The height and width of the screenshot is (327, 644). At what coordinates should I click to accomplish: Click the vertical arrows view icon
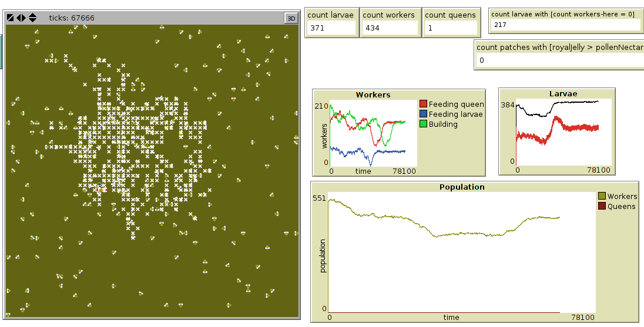click(32, 18)
